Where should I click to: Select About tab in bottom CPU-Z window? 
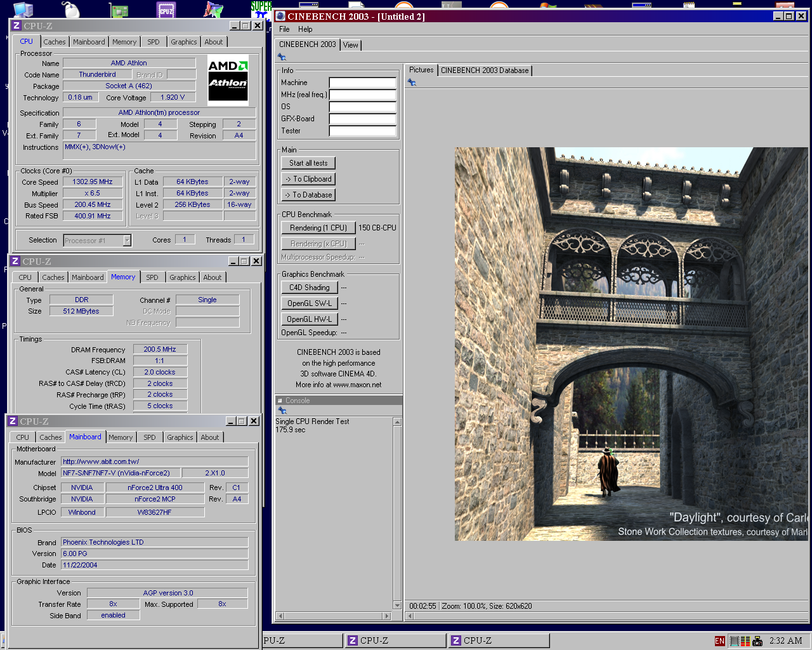click(210, 437)
